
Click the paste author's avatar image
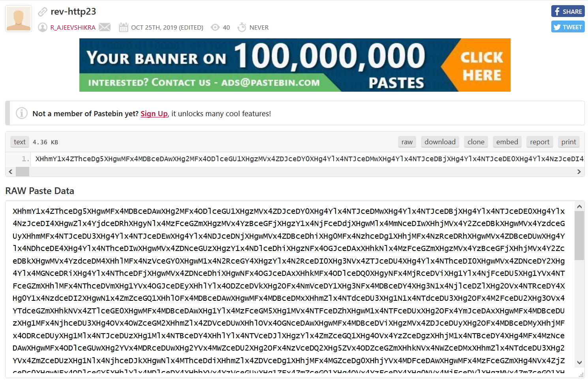click(19, 19)
